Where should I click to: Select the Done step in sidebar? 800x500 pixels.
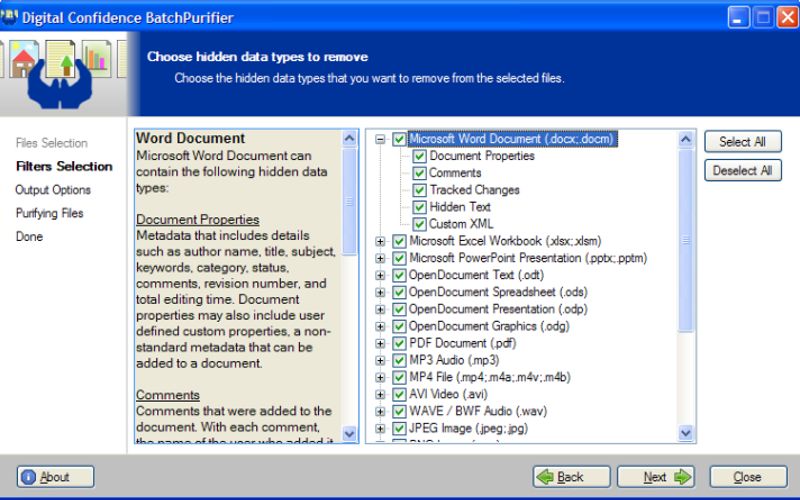click(x=29, y=237)
